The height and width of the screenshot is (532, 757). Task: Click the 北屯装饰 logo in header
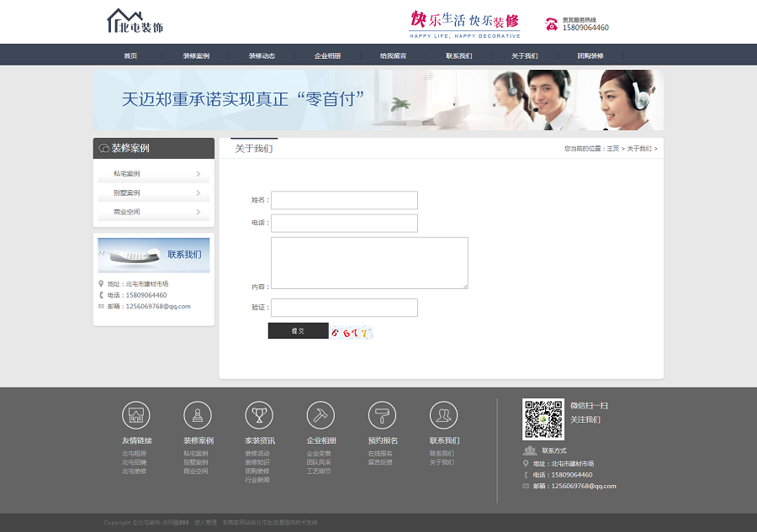tap(135, 22)
